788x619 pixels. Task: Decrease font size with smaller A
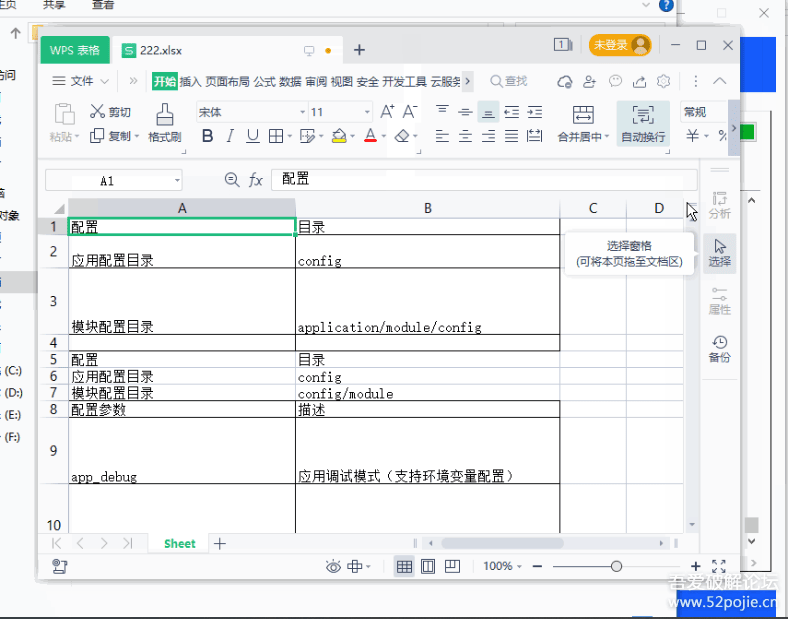coord(410,112)
